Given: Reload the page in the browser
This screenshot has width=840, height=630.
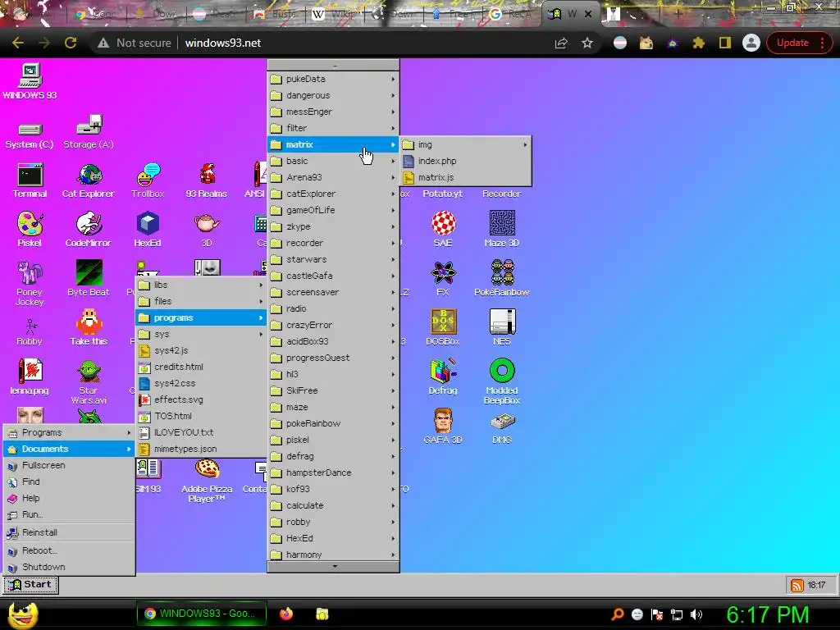Looking at the screenshot, I should tap(71, 43).
